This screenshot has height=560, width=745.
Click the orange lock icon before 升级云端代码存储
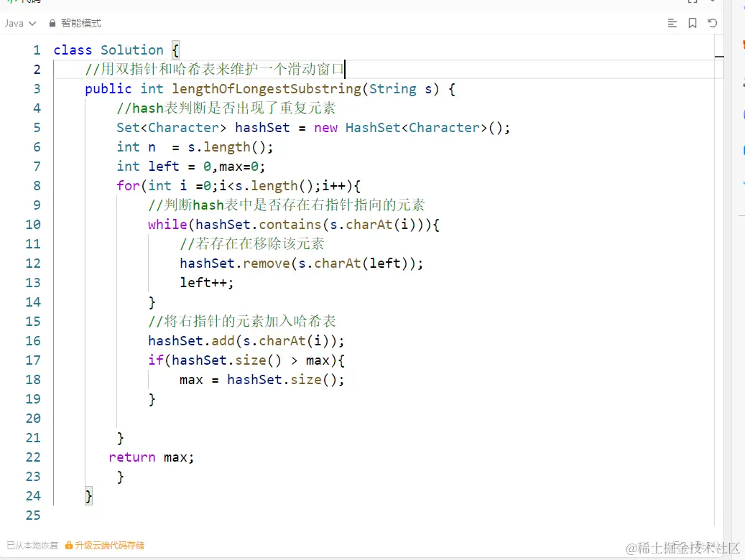tap(69, 545)
